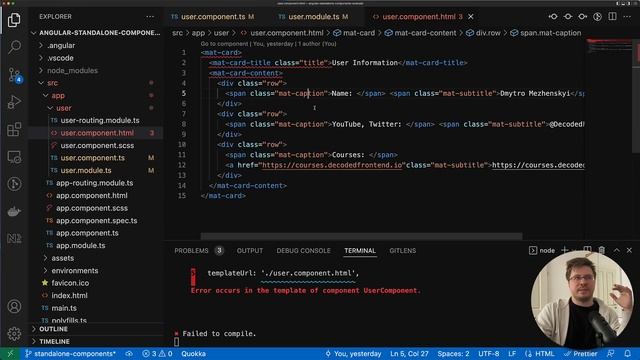Change encoding via UTF-8

tap(489, 353)
